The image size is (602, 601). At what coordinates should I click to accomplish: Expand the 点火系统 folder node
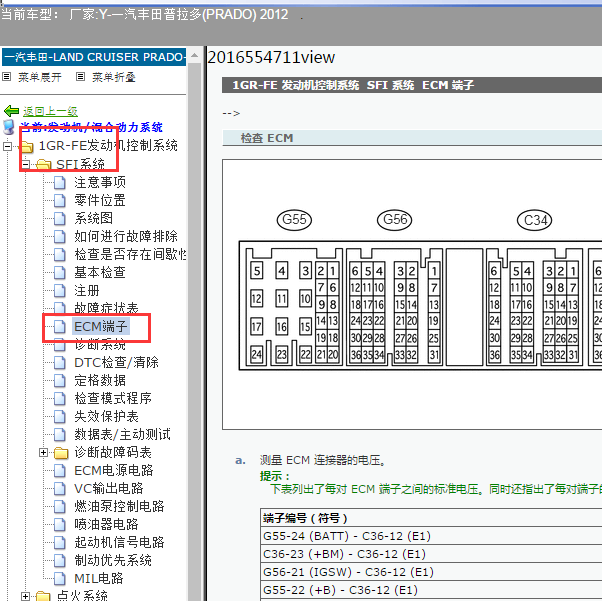click(25, 596)
